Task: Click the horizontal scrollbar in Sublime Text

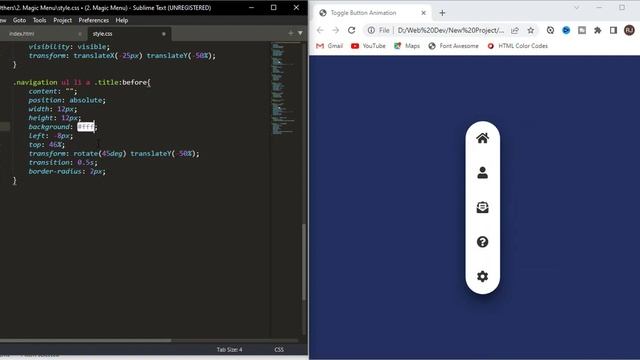Action: (x=86, y=340)
